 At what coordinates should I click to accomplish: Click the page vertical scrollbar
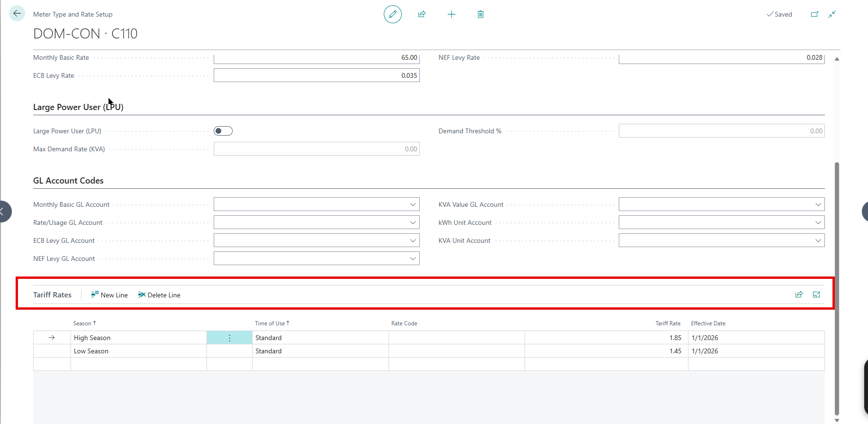(837, 288)
